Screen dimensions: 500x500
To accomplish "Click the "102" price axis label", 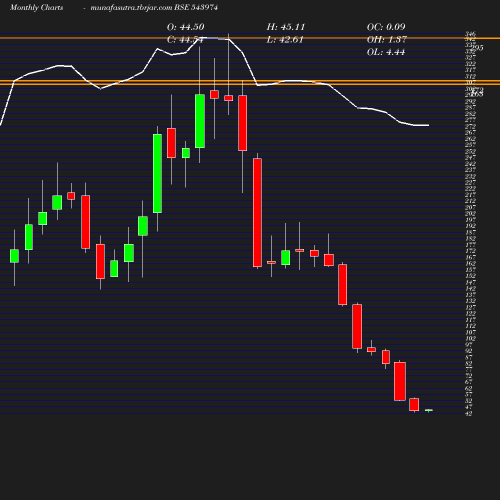I will click(x=470, y=338).
